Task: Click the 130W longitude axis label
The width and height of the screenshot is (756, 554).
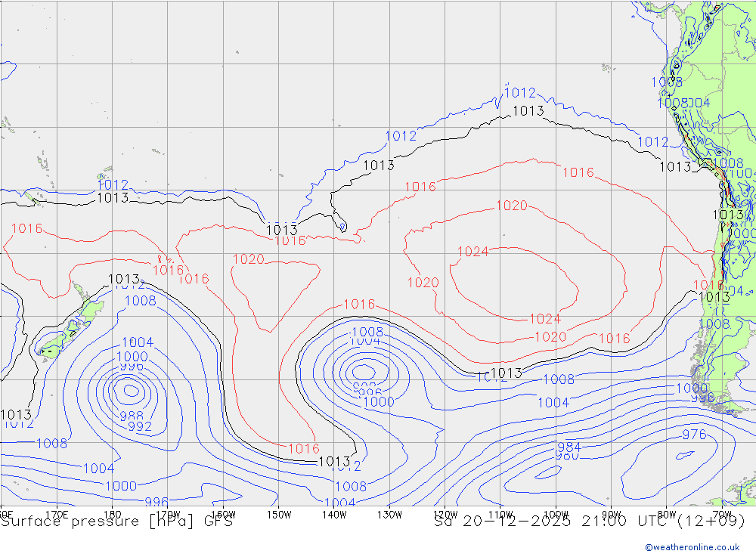Action: coord(389,515)
